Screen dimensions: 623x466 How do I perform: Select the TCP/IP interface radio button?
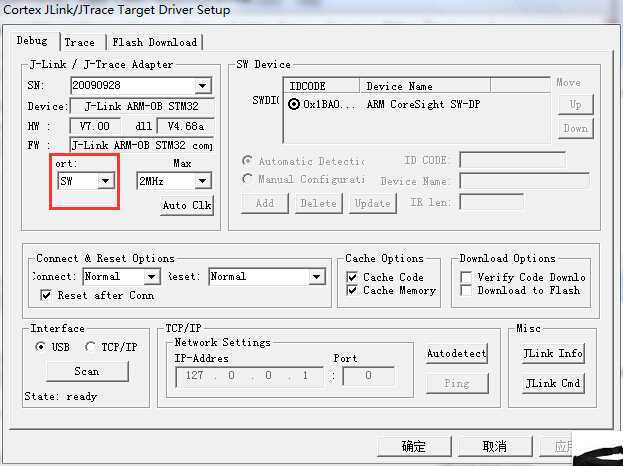(x=90, y=347)
